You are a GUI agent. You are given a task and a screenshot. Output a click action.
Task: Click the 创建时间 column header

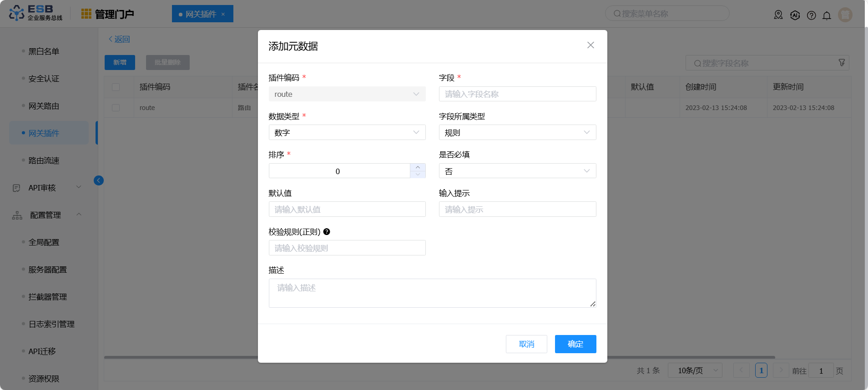723,87
